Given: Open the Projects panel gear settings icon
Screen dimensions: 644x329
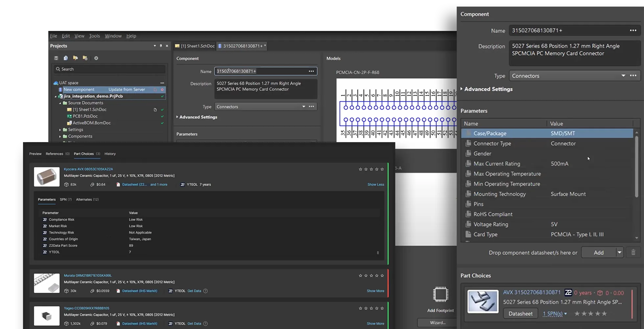Looking at the screenshot, I should pyautogui.click(x=96, y=58).
